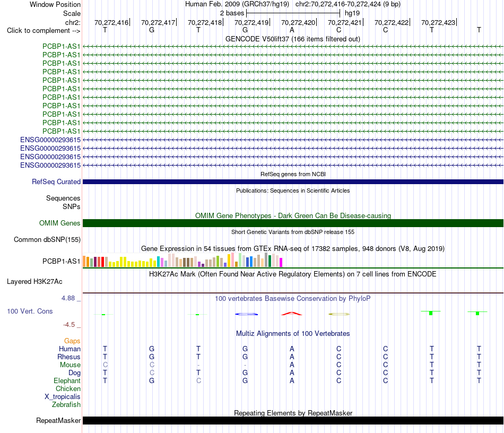Click the red A glyph in conservation track
The image size is (504, 433).
click(292, 314)
